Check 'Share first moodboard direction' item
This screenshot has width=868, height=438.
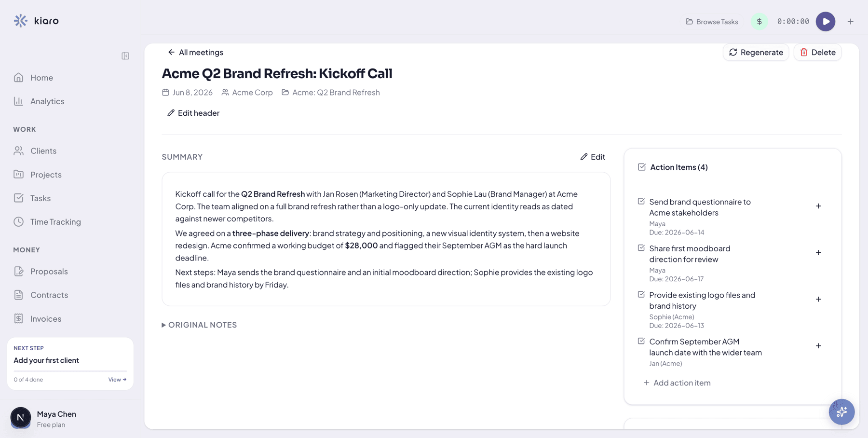pyautogui.click(x=641, y=248)
